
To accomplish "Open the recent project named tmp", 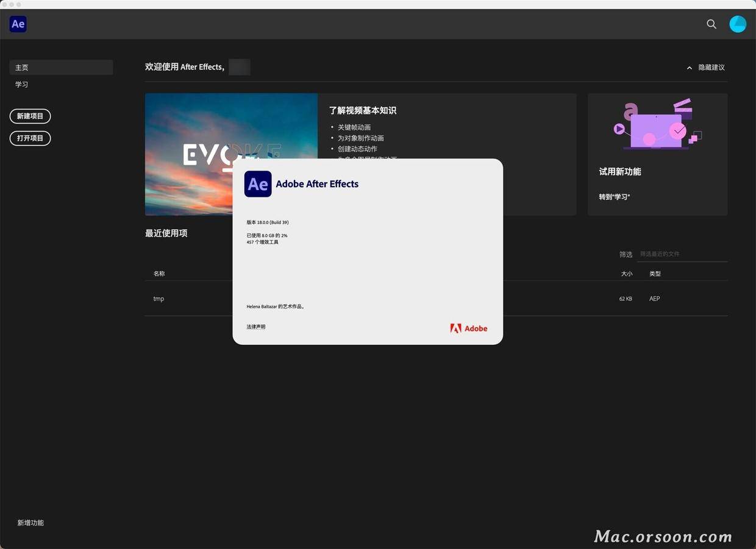I will point(158,299).
